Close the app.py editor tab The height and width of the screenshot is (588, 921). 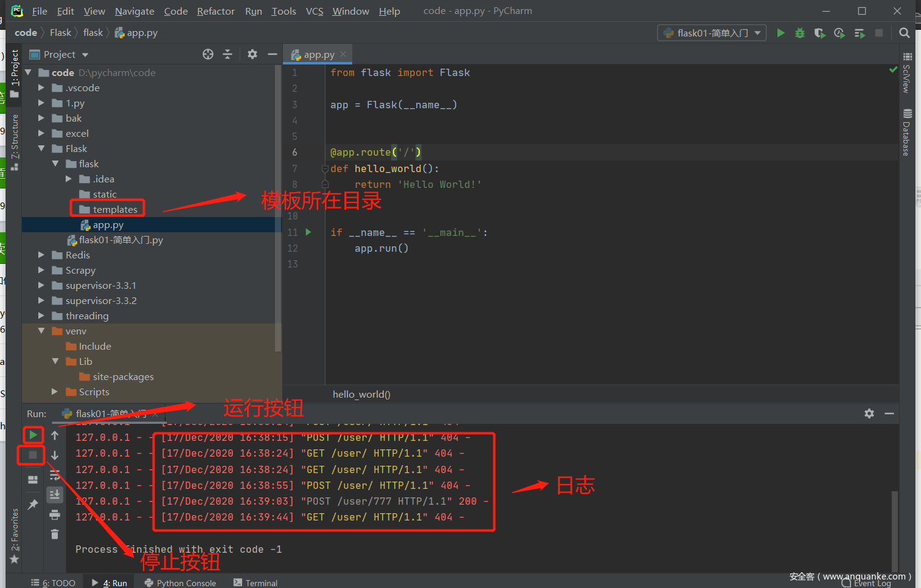(x=343, y=54)
